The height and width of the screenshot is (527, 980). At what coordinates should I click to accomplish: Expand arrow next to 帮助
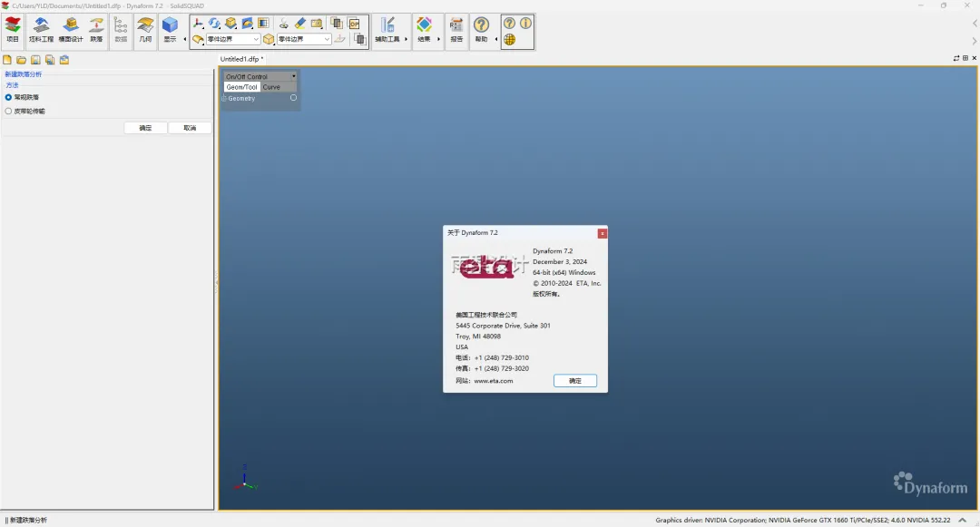[496, 39]
